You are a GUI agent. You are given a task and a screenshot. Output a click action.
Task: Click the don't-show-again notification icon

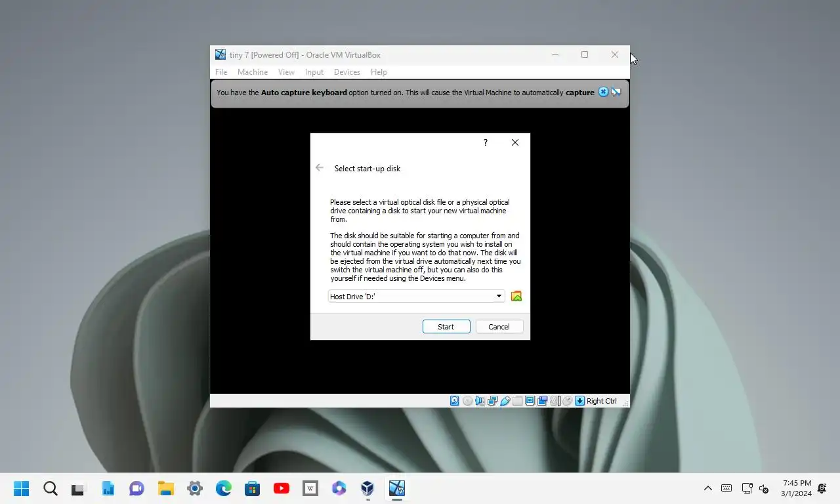(616, 92)
